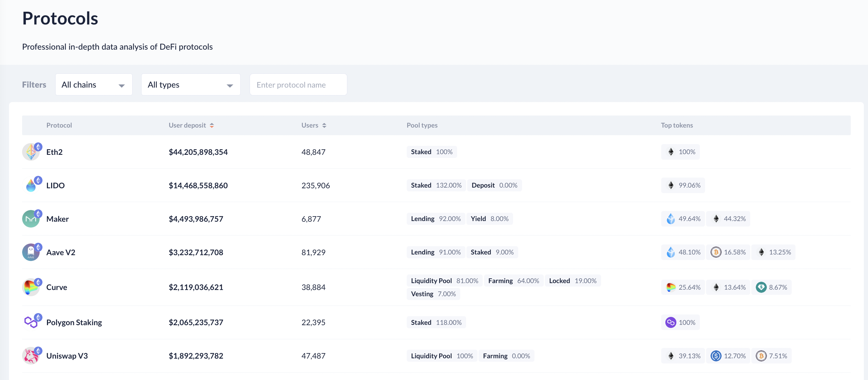868x380 pixels.
Task: Click the 235,906 users value
Action: coord(316,186)
